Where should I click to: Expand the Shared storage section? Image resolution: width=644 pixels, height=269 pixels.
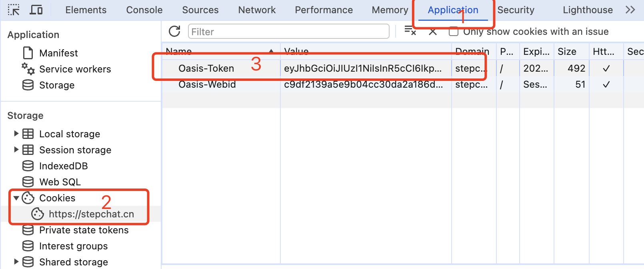[x=16, y=262]
